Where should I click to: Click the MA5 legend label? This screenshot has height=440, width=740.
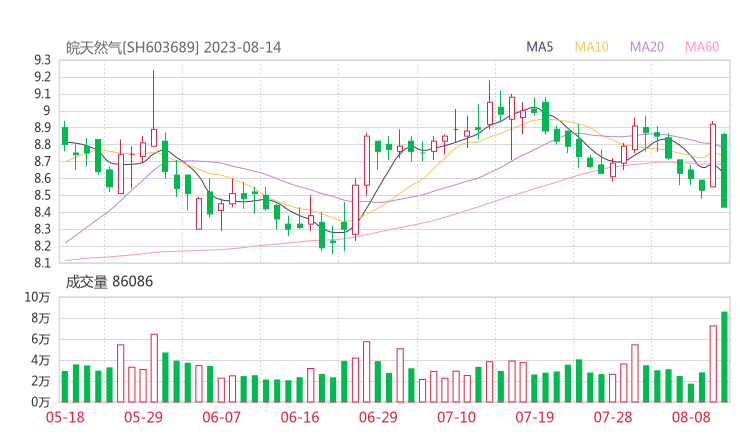[x=539, y=47]
